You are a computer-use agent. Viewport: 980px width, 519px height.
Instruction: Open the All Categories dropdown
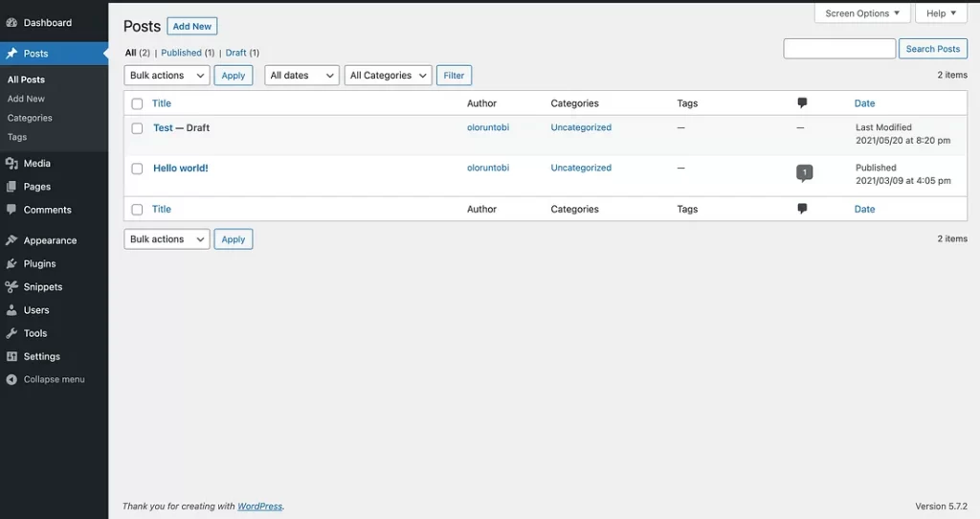click(388, 76)
